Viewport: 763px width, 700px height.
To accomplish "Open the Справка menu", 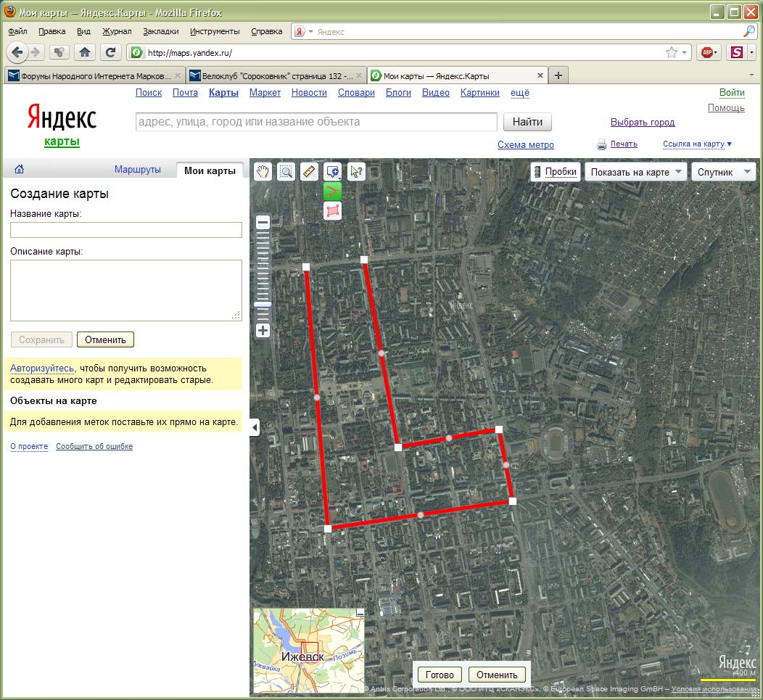I will pyautogui.click(x=267, y=31).
